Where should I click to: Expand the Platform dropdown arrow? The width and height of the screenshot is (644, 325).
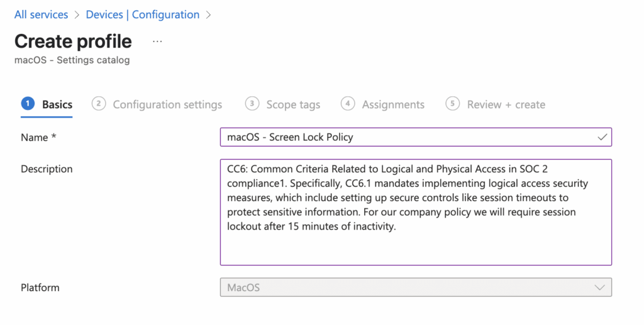pyautogui.click(x=600, y=287)
